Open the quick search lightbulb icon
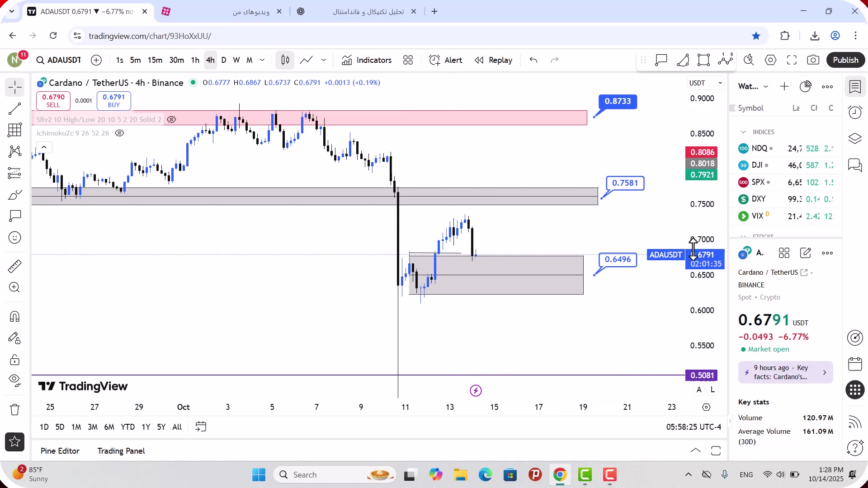Viewport: 868px width, 488px height. pos(749,60)
